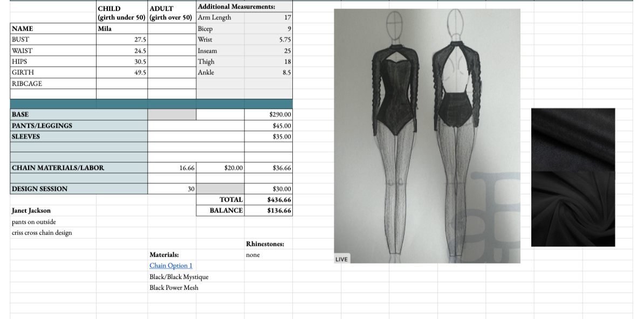Select the HIPS value 30.5
The width and height of the screenshot is (644, 319).
(x=121, y=61)
